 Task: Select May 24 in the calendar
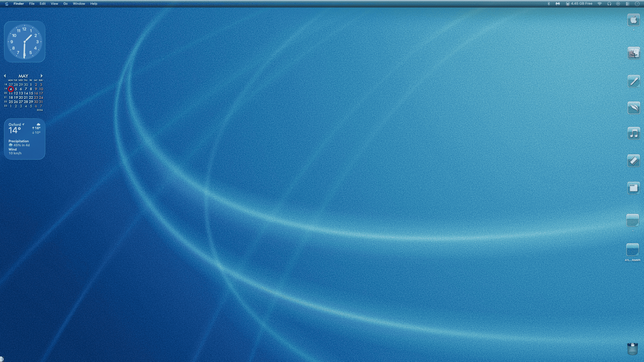41,98
